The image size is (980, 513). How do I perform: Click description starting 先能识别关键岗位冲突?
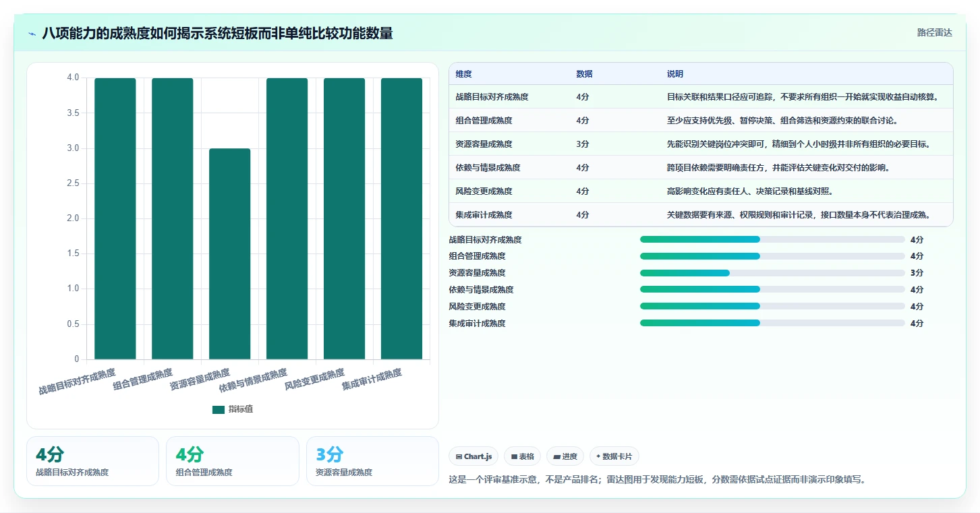(x=799, y=144)
